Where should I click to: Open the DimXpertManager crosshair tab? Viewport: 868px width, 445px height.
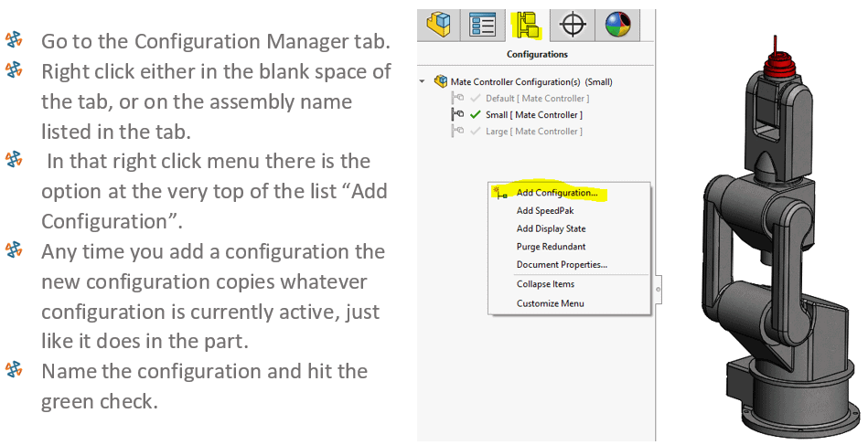573,25
